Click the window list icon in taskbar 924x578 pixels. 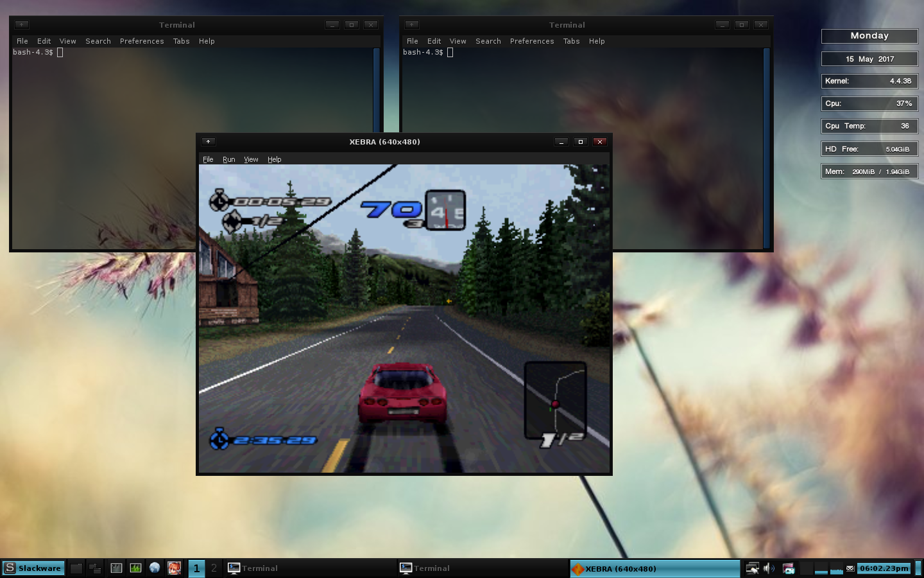pyautogui.click(x=96, y=568)
